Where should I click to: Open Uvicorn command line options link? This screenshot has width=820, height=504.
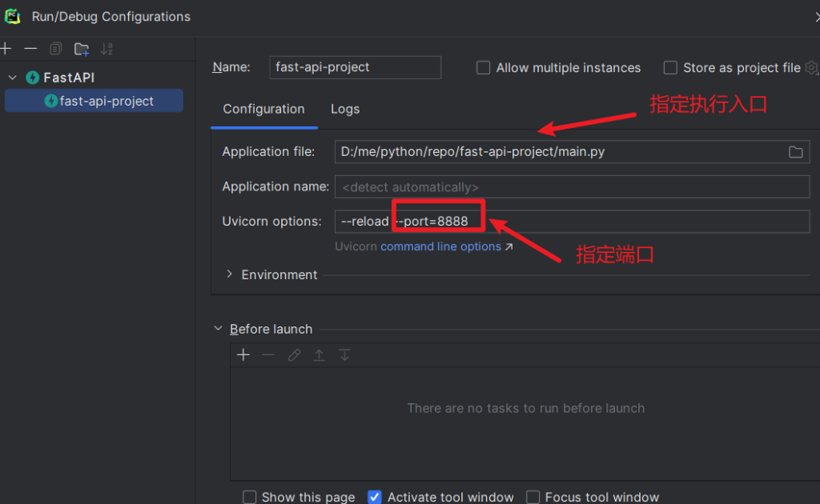point(441,246)
